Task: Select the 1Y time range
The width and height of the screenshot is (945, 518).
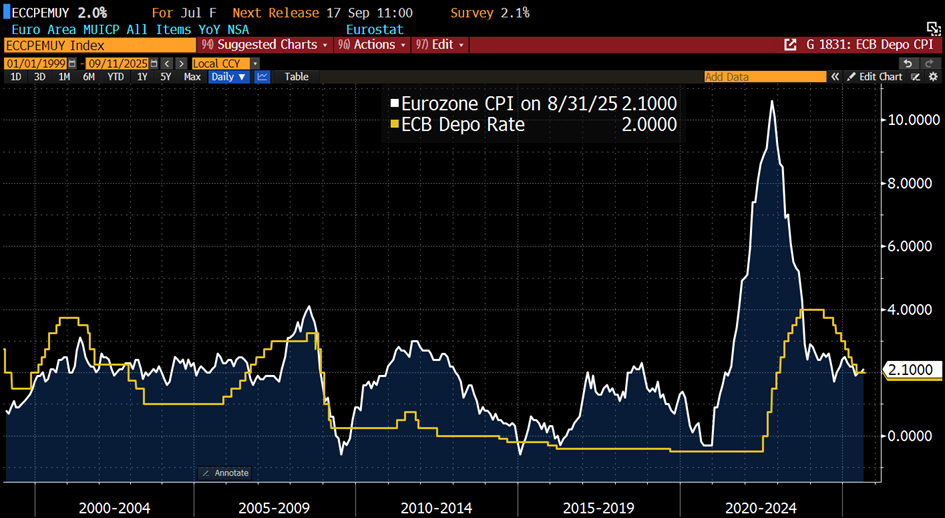Action: pyautogui.click(x=142, y=77)
